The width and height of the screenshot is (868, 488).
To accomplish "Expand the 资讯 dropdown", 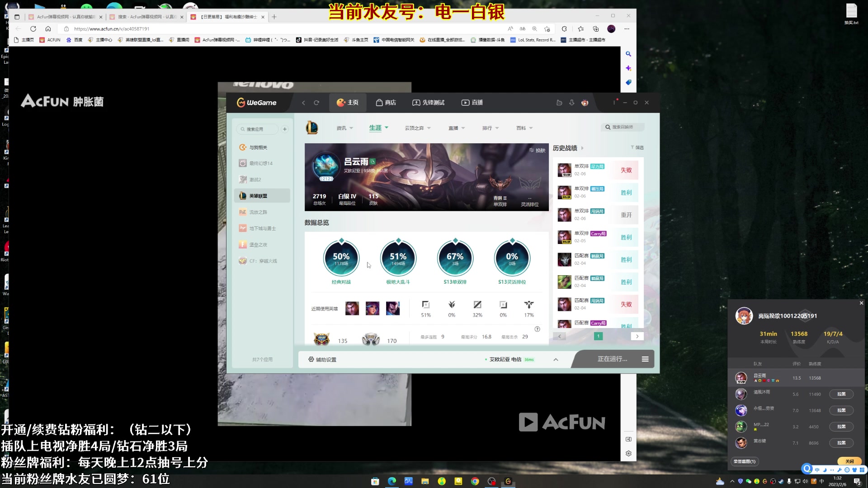I will click(x=344, y=128).
